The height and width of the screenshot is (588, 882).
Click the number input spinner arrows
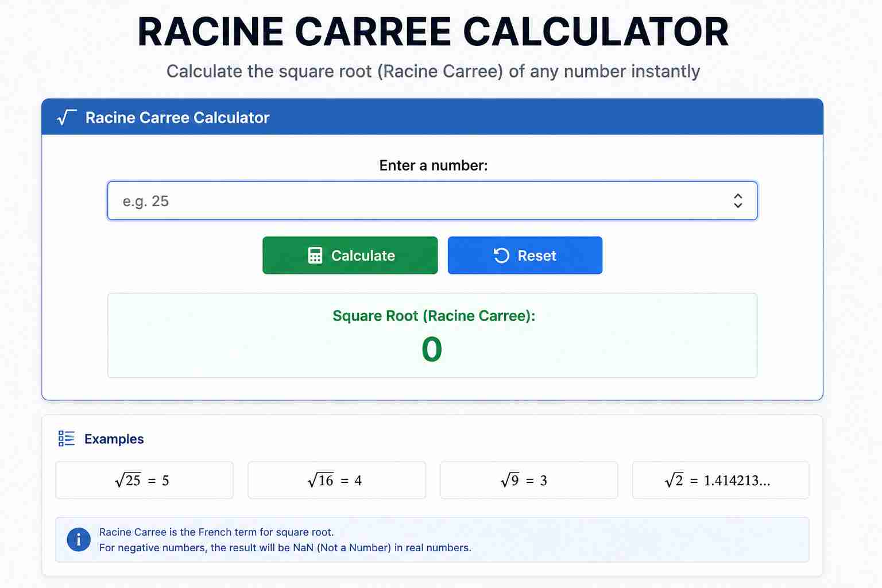738,201
